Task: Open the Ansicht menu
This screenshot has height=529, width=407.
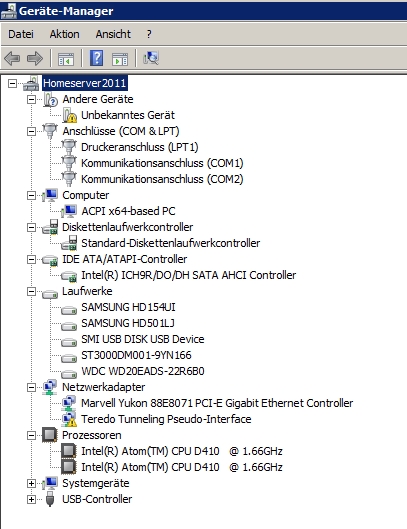Action: click(x=113, y=34)
